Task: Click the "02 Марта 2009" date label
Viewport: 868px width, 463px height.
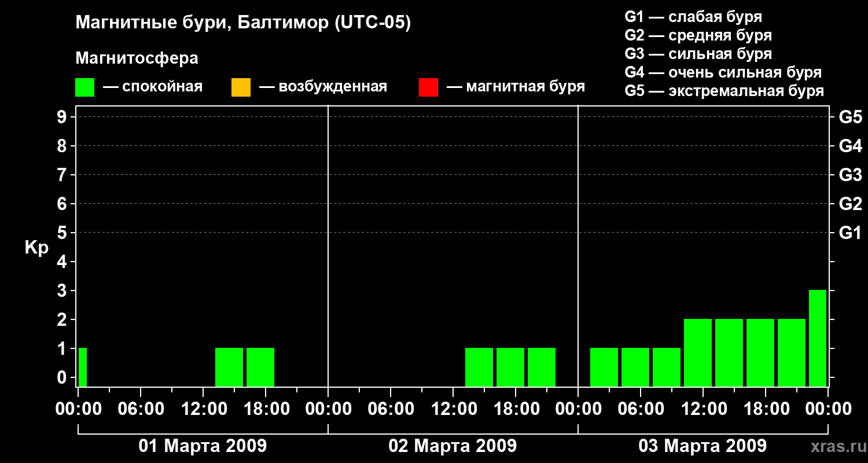Action: point(453,446)
